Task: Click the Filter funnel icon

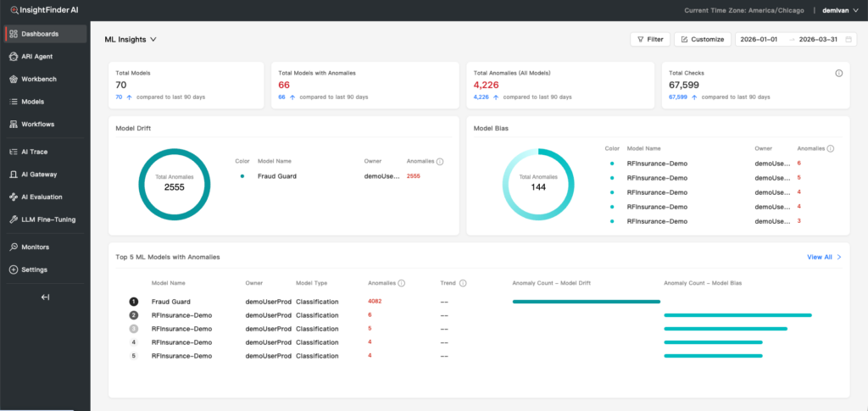Action: click(641, 39)
